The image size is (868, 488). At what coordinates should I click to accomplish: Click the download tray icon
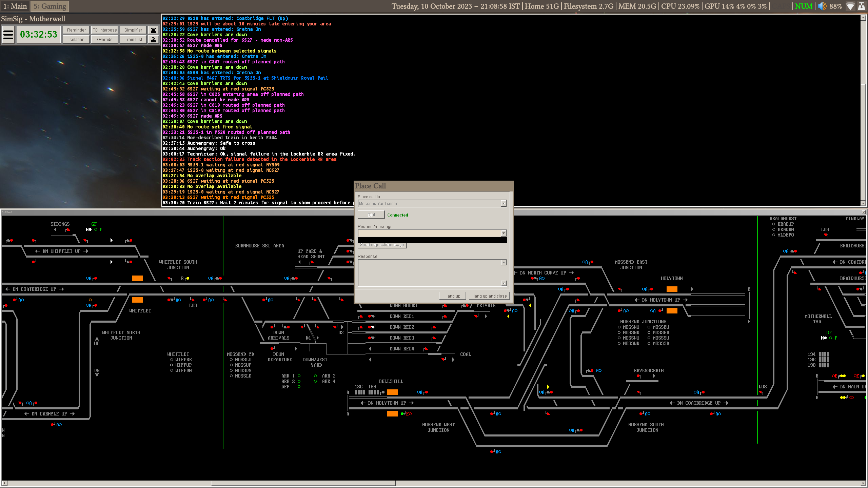(x=861, y=6)
